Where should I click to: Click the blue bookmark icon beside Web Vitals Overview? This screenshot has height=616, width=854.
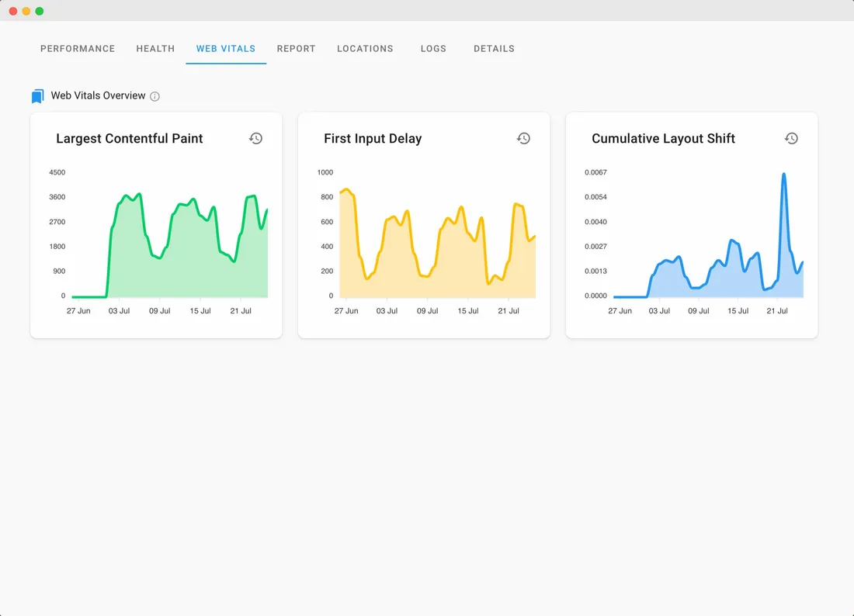pyautogui.click(x=37, y=96)
